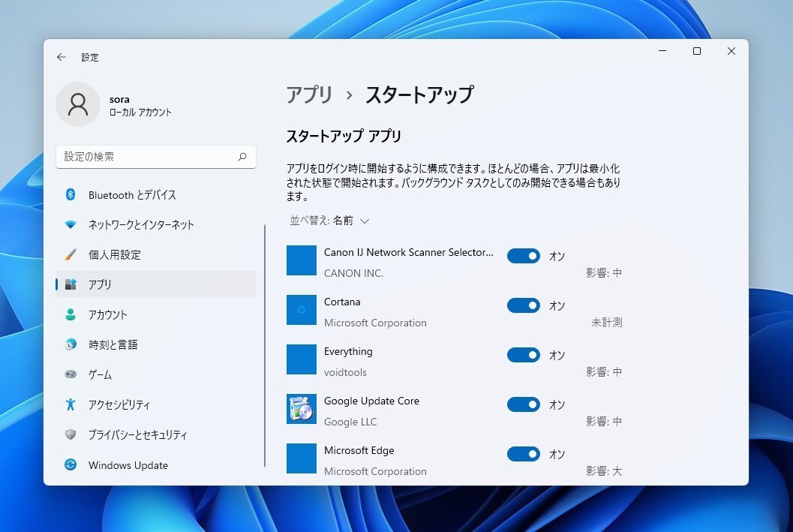Viewport: 793px width, 532px height.
Task: Click the 個人用設定 paintbrush icon
Action: coord(71,255)
